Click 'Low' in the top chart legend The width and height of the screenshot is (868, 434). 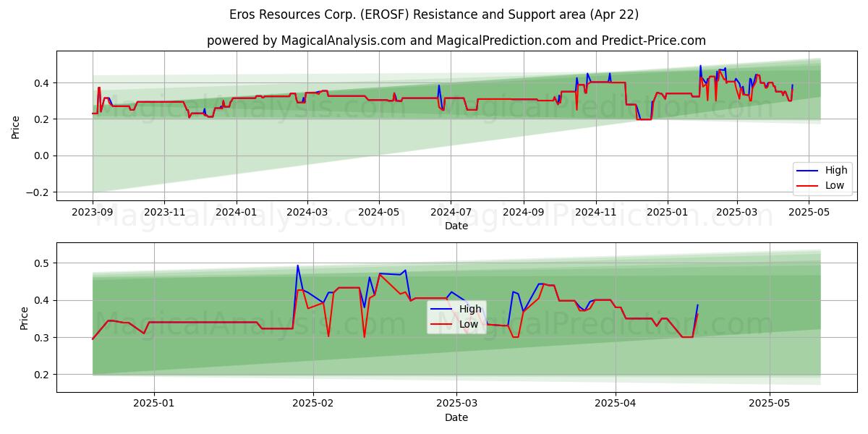pyautogui.click(x=835, y=185)
